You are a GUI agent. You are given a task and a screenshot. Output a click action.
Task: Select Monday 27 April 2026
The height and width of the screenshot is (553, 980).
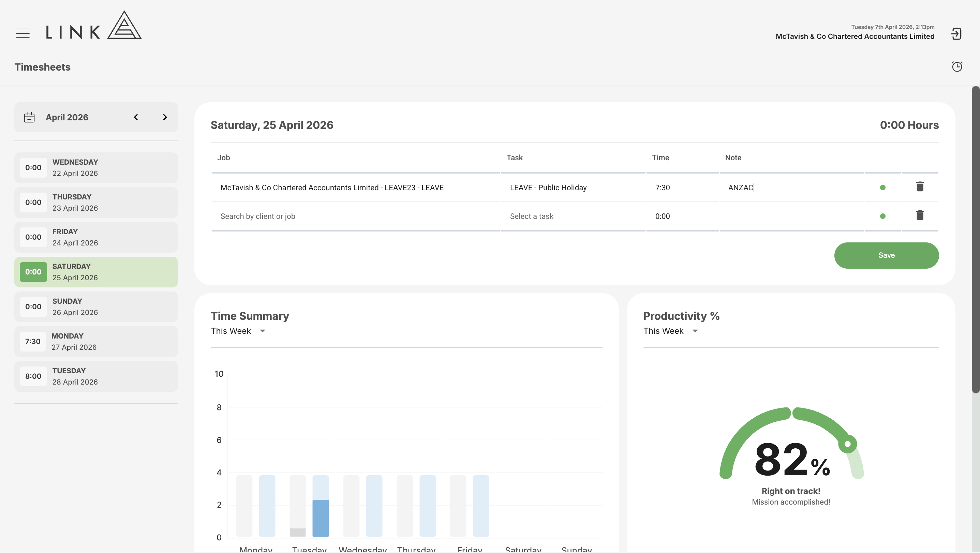96,342
